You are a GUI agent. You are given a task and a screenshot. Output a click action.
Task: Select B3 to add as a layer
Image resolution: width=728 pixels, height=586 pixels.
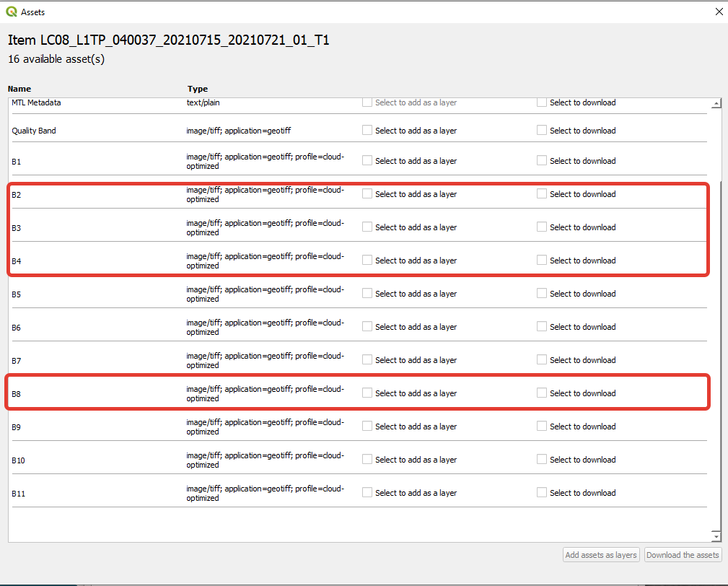point(367,227)
